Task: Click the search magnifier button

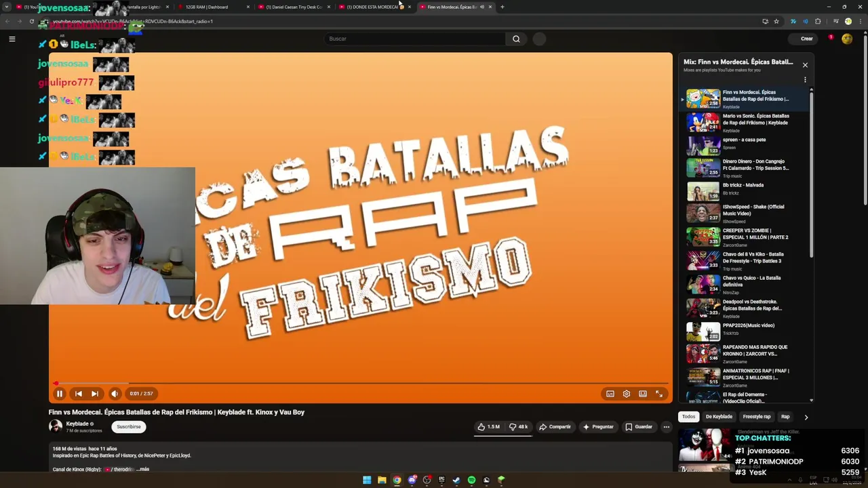Action: [x=516, y=39]
